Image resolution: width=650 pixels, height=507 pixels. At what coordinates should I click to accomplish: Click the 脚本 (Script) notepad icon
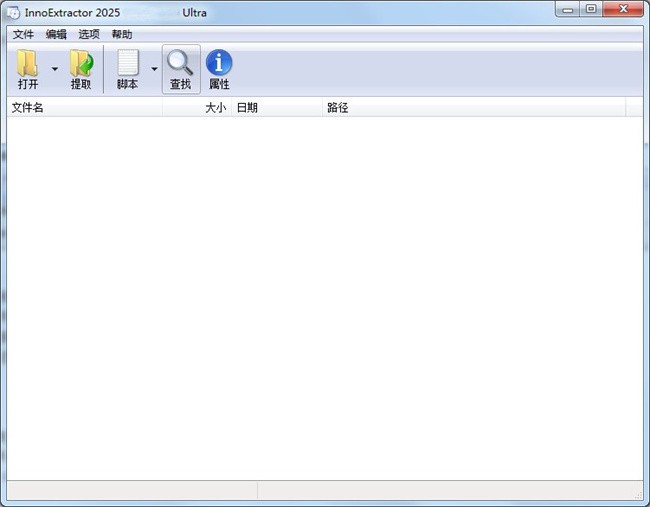tap(128, 63)
